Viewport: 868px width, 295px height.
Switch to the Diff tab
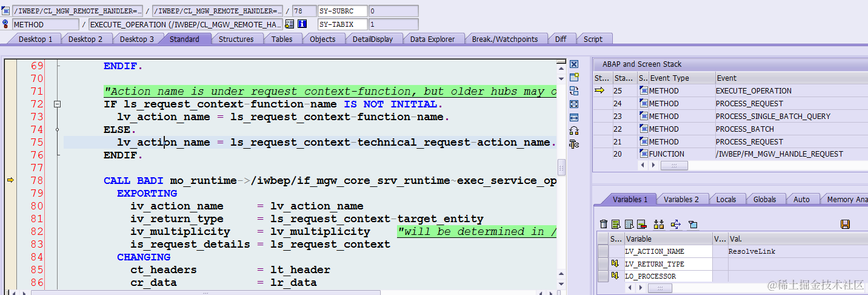(x=561, y=39)
